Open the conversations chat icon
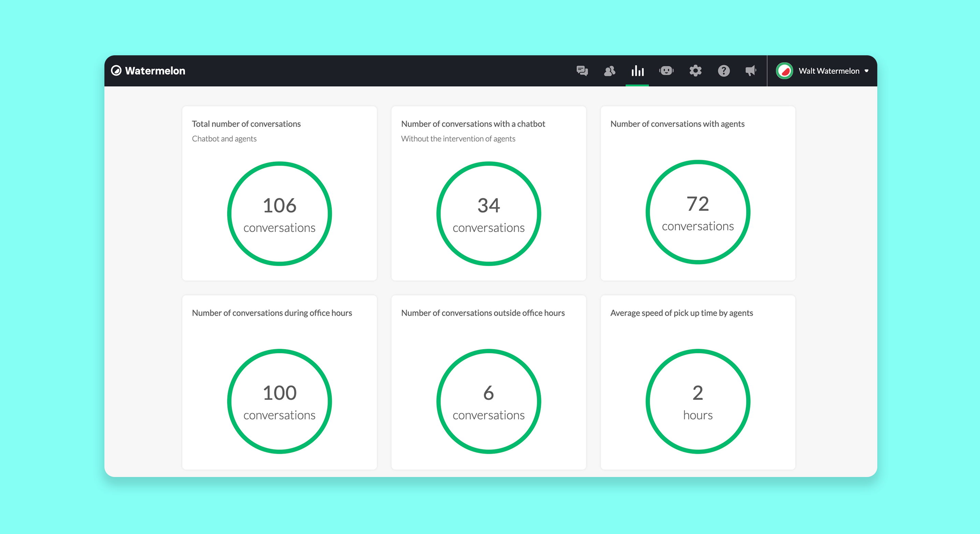The image size is (980, 534). (582, 71)
